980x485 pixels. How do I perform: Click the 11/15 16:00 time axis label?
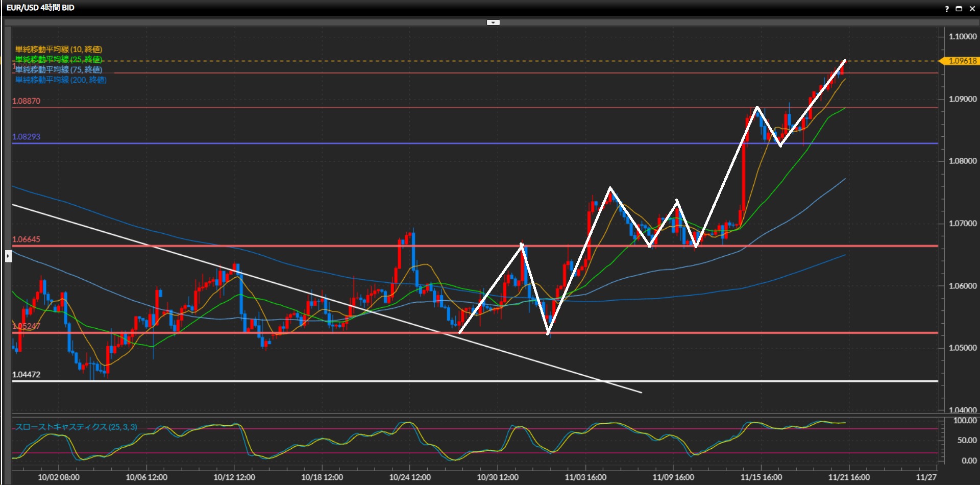pos(761,477)
